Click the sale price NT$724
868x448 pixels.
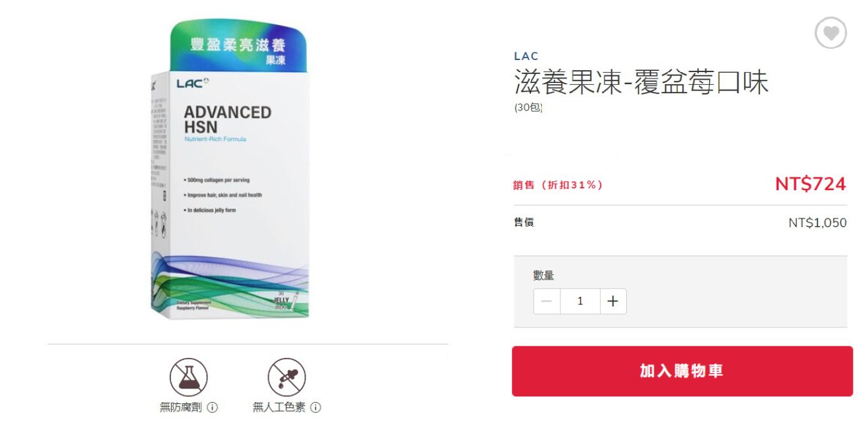click(x=811, y=184)
